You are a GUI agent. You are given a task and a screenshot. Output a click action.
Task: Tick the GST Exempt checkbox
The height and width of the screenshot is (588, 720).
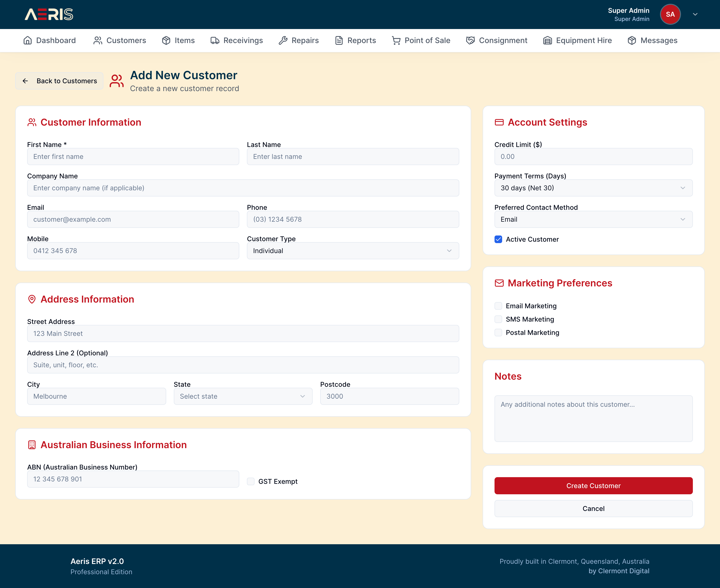pyautogui.click(x=250, y=481)
